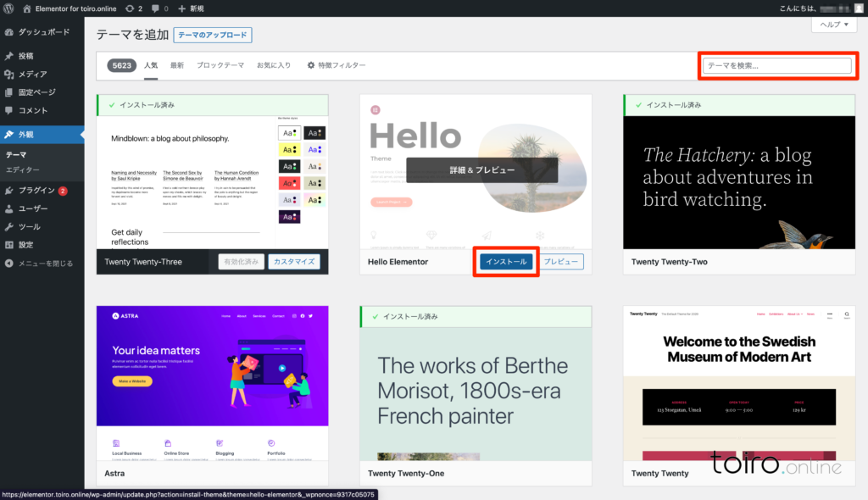Click the WordPress logo icon
This screenshot has height=500, width=868.
(8, 8)
